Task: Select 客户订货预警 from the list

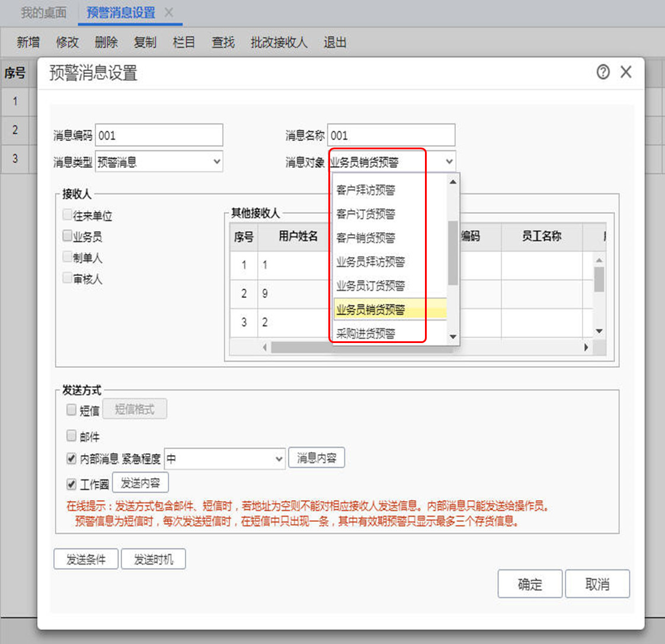Action: click(x=366, y=214)
